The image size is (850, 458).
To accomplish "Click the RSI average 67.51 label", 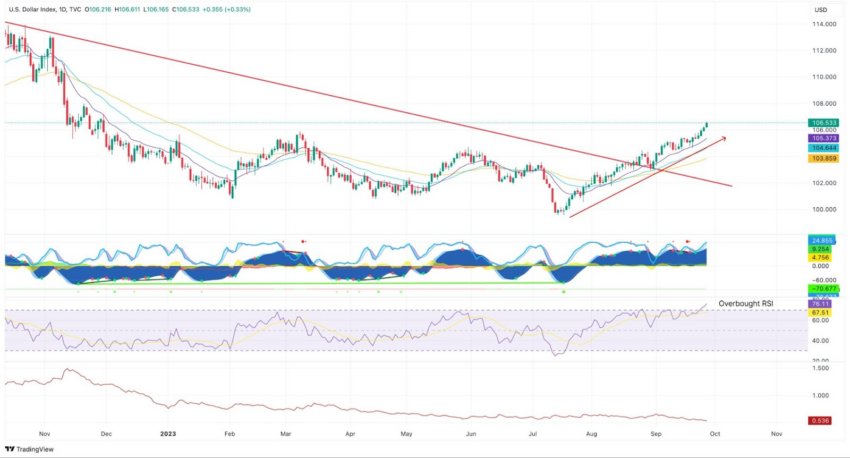I will [820, 313].
